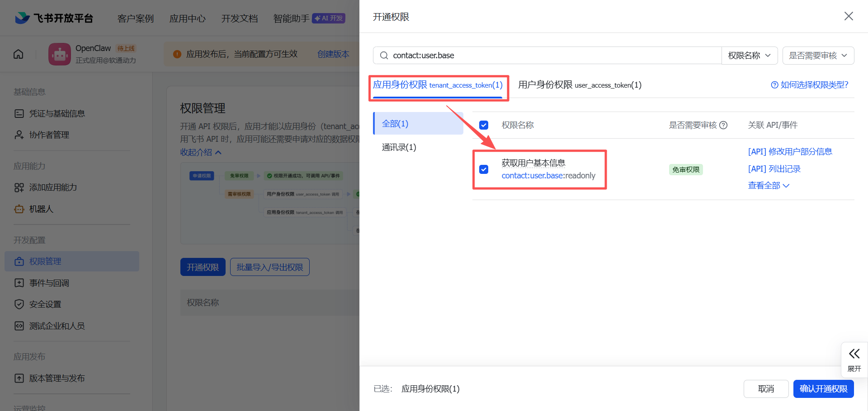Click 确认开通权限 button
Viewport: 868px width, 411px height.
[x=823, y=389]
